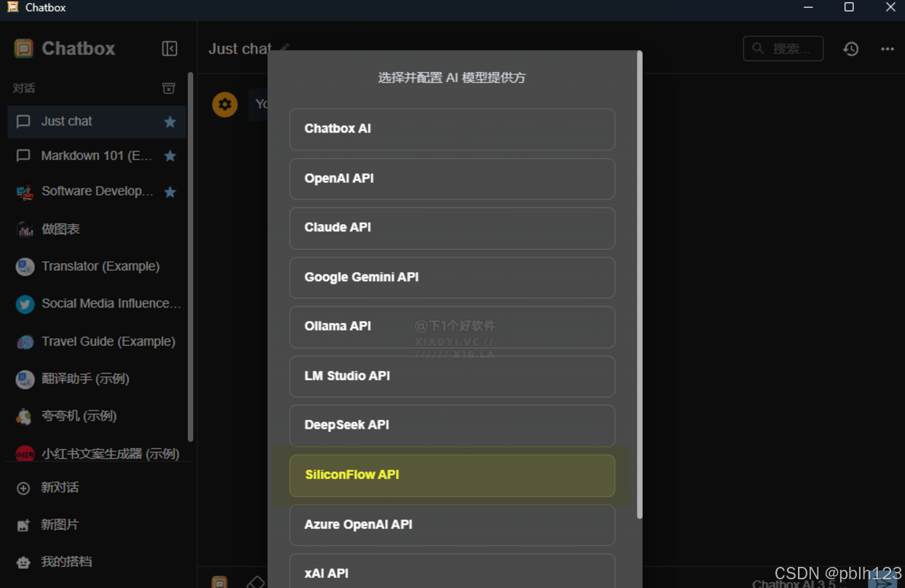Edit the Just chat title pencil icon
The image size is (905, 588).
tap(285, 47)
